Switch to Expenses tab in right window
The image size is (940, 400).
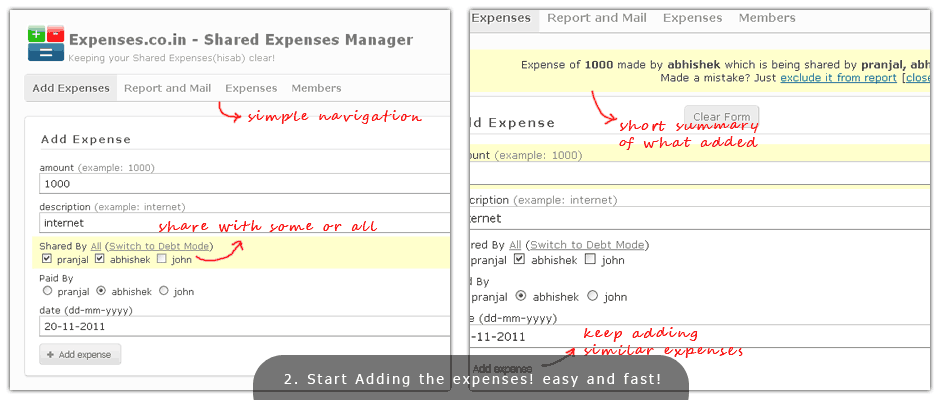(x=692, y=18)
